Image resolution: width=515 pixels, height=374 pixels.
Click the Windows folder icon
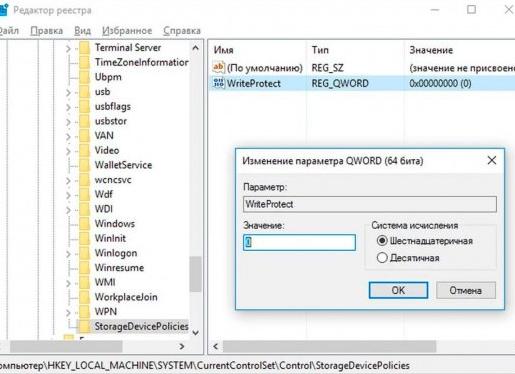click(x=85, y=224)
